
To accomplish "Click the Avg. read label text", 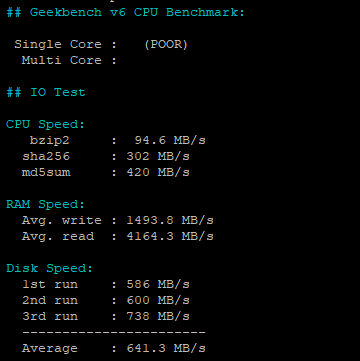I will [58, 236].
